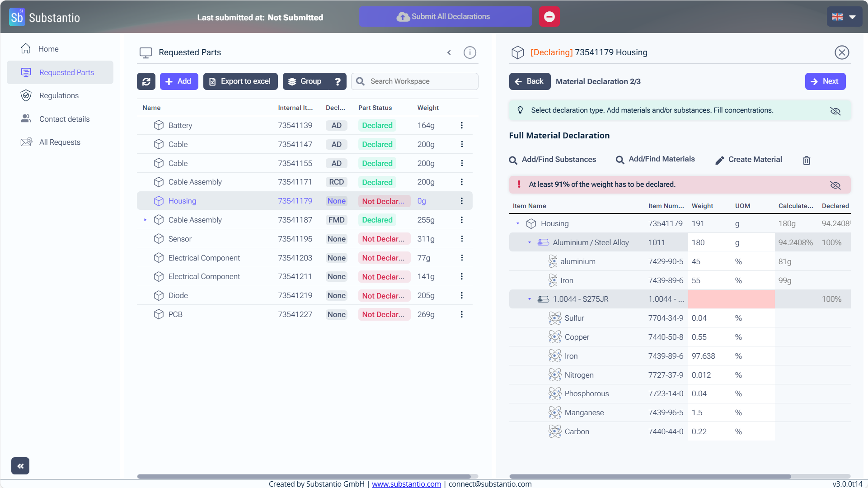Viewport: 868px width, 488px height.
Task: Click the refresh parts list icon
Action: (146, 81)
